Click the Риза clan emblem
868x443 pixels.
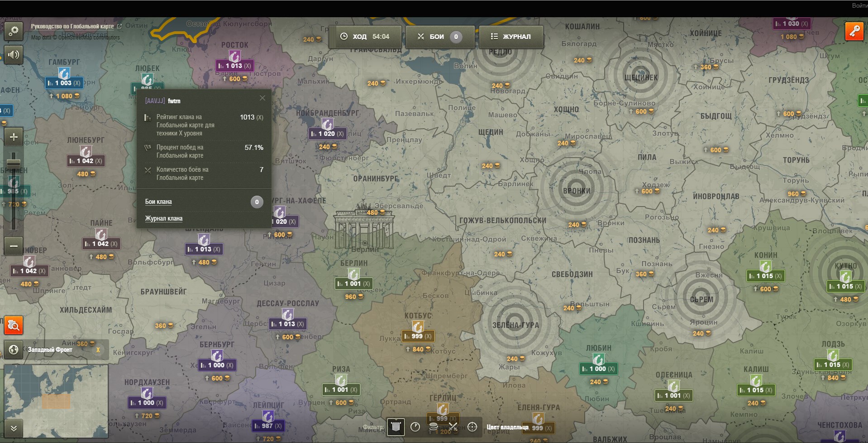pos(341,380)
